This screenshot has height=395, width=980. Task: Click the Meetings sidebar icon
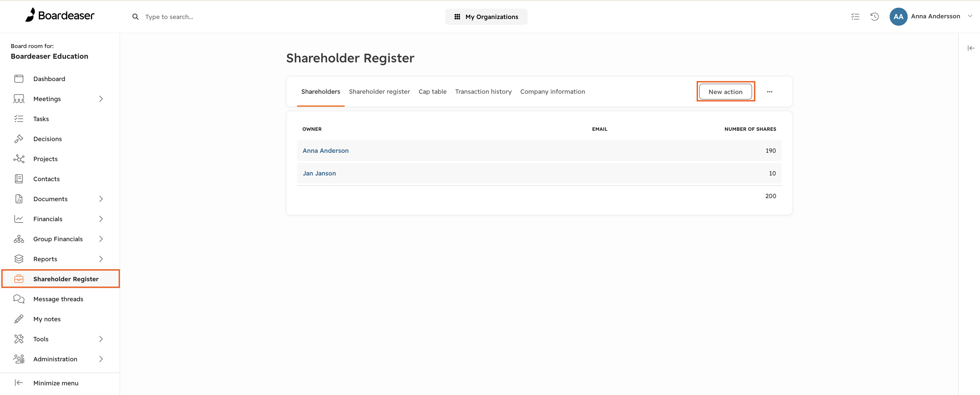(19, 99)
